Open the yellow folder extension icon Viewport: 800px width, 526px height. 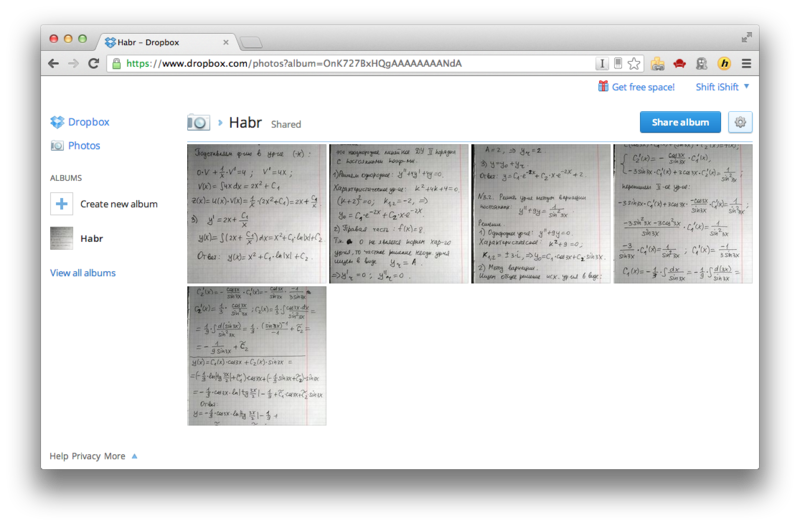pyautogui.click(x=658, y=63)
